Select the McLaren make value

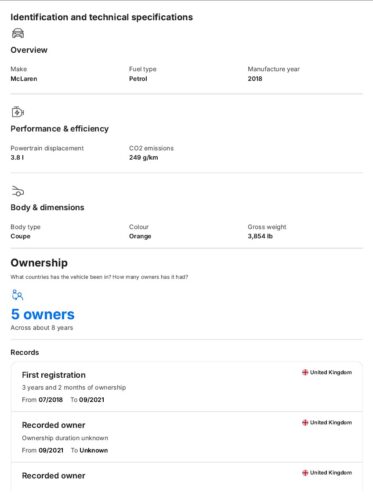(x=24, y=79)
